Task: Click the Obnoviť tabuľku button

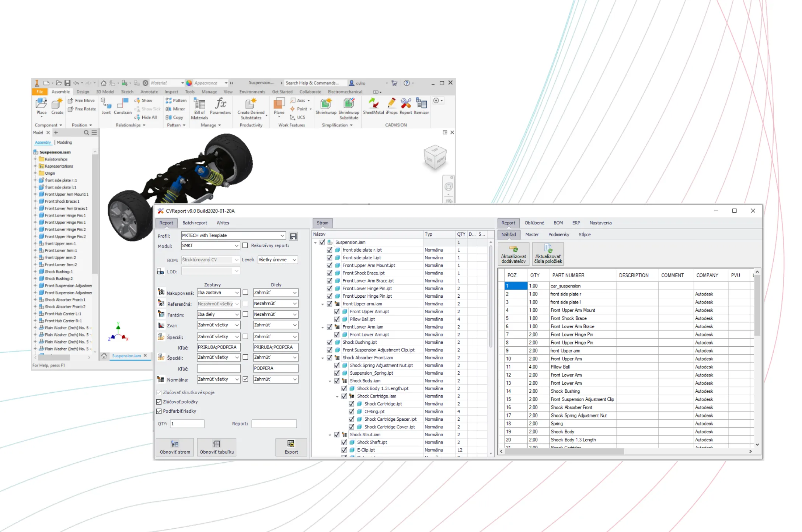Action: click(x=217, y=447)
